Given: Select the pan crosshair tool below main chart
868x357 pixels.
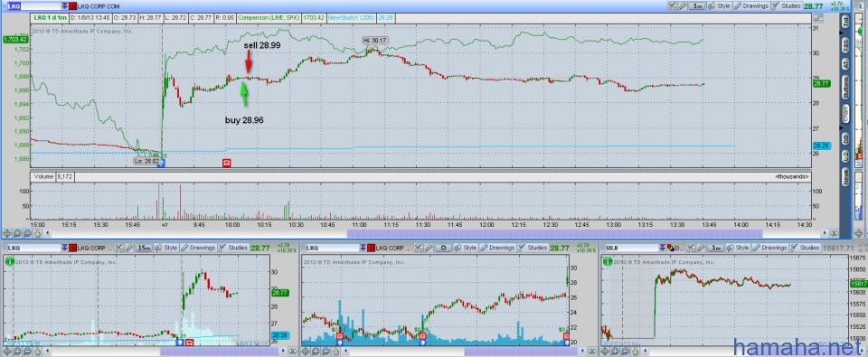Looking at the screenshot, I should coord(6,233).
